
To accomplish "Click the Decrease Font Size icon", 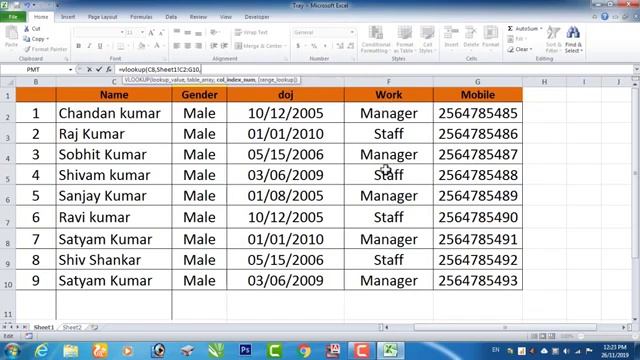I will tap(161, 33).
